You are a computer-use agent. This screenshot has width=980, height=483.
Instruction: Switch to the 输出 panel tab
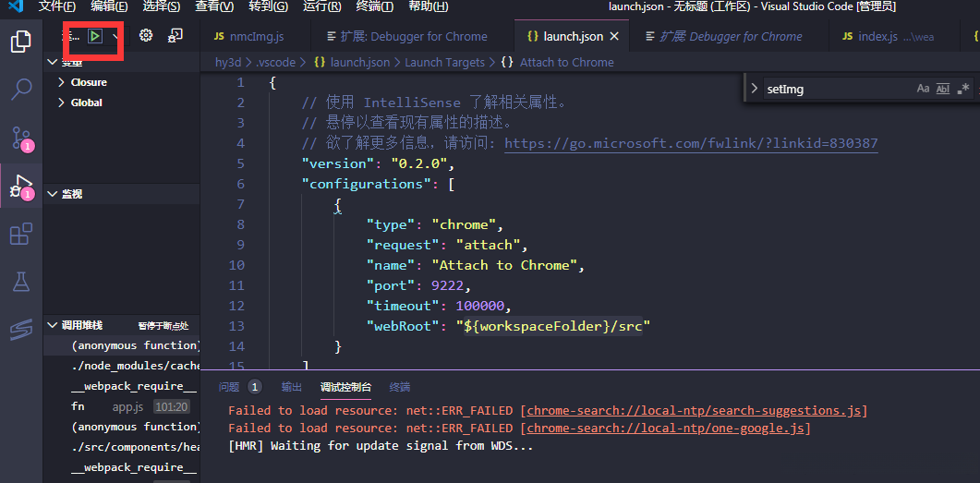pos(292,387)
